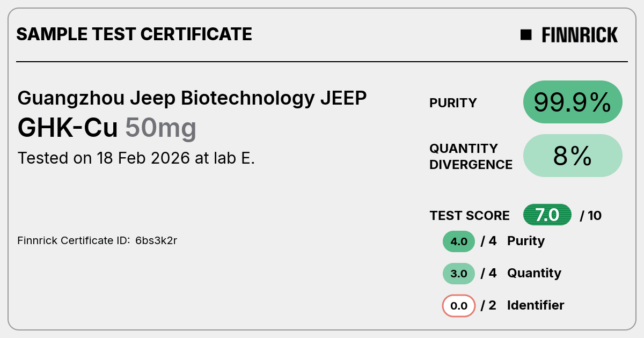Screen dimensions: 644x338
Task: Click the 50mg dosage label
Action: (161, 129)
